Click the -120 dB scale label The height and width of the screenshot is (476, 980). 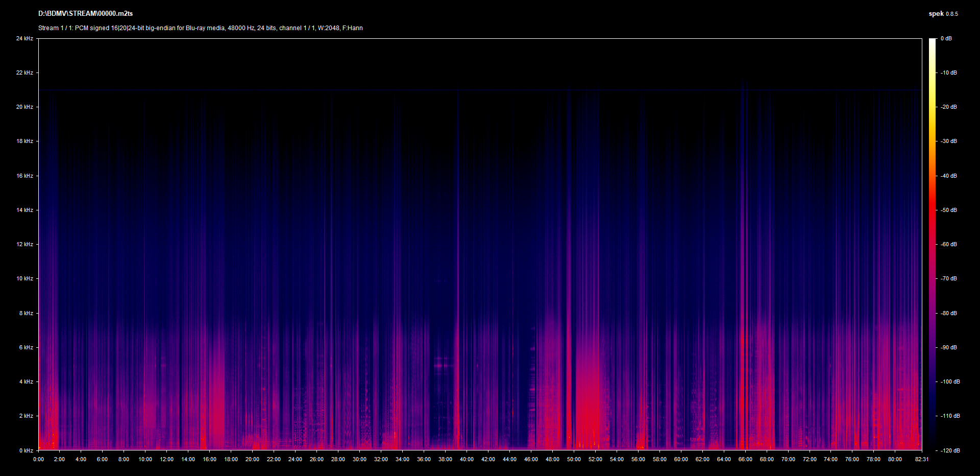tap(949, 450)
